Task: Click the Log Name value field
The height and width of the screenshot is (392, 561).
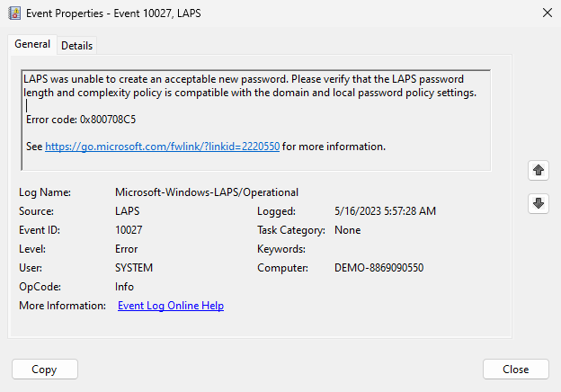Action: click(x=207, y=192)
